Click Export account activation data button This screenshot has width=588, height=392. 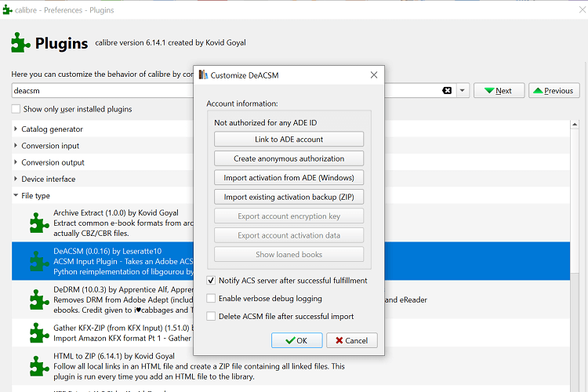(x=289, y=235)
